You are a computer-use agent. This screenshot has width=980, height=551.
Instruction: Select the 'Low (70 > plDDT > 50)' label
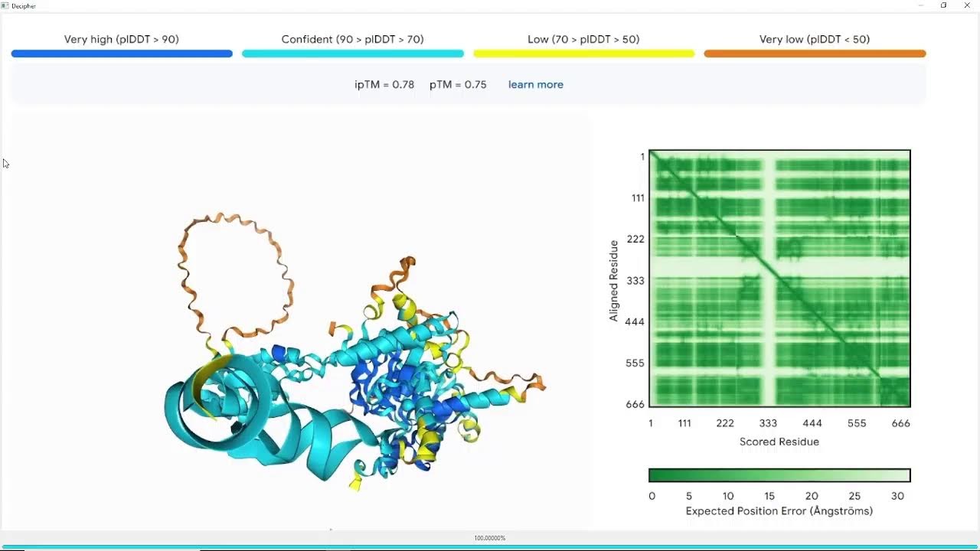[x=583, y=39]
